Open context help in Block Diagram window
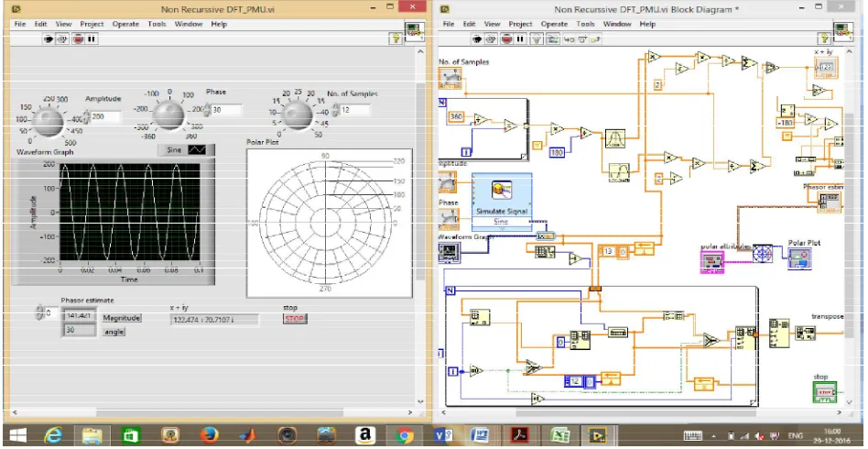The image size is (868, 449). click(x=824, y=38)
